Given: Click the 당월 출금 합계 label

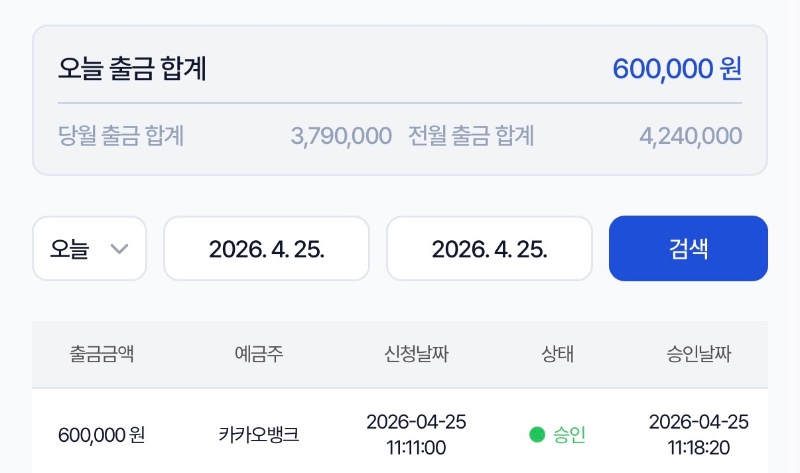Looking at the screenshot, I should pyautogui.click(x=121, y=135).
